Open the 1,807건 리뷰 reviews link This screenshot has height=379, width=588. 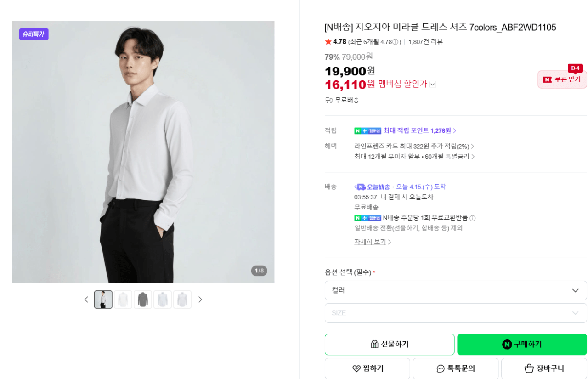(425, 41)
